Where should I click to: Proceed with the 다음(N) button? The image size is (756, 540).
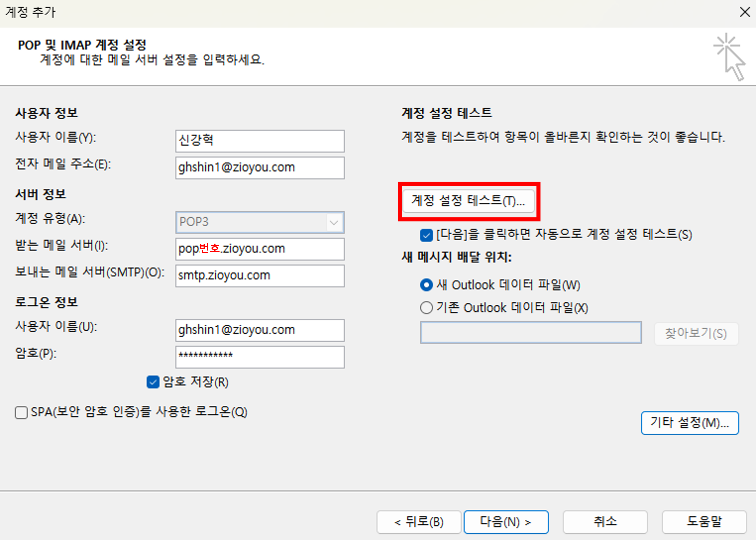click(x=506, y=522)
